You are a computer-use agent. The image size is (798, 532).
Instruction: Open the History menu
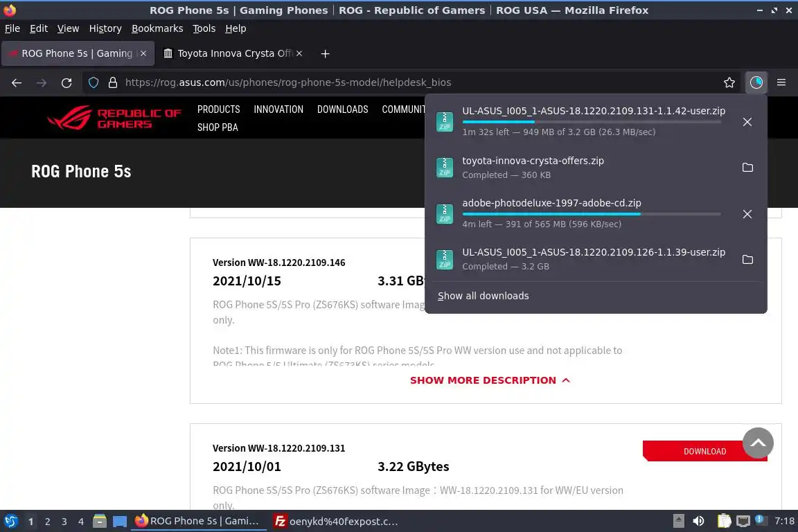click(105, 28)
